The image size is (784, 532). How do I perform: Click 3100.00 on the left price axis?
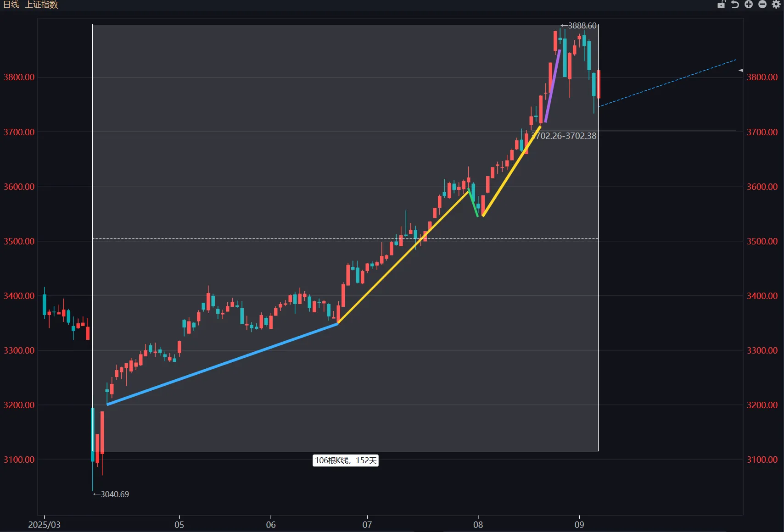(19, 460)
